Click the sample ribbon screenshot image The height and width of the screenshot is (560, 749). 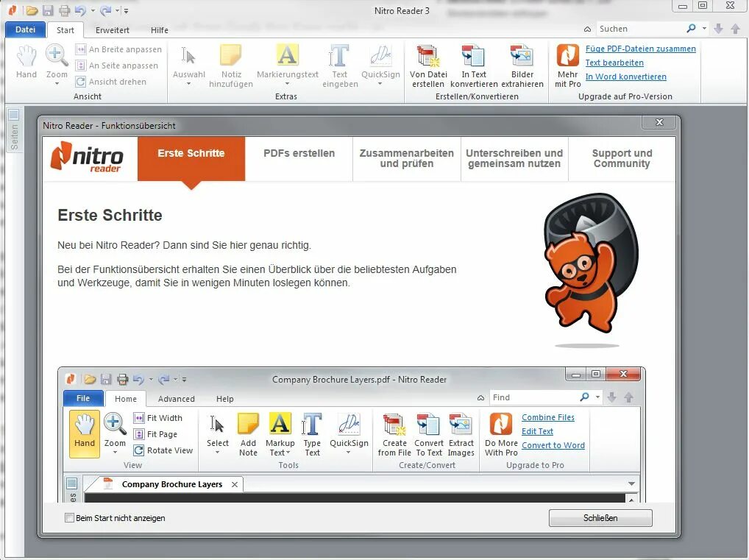coord(352,435)
